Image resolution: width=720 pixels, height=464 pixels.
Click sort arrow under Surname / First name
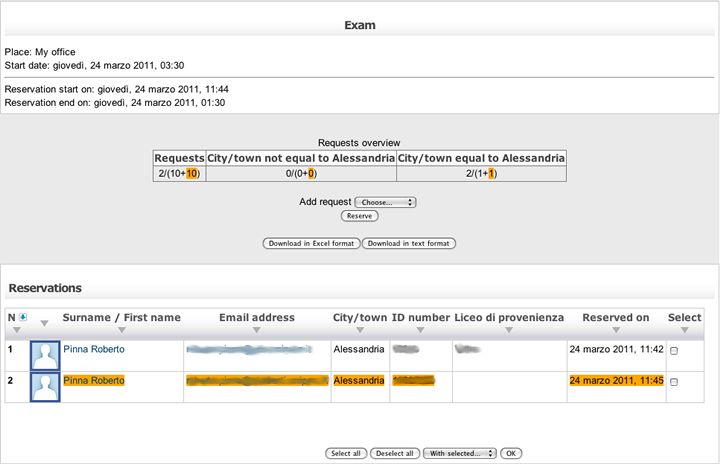(121, 330)
